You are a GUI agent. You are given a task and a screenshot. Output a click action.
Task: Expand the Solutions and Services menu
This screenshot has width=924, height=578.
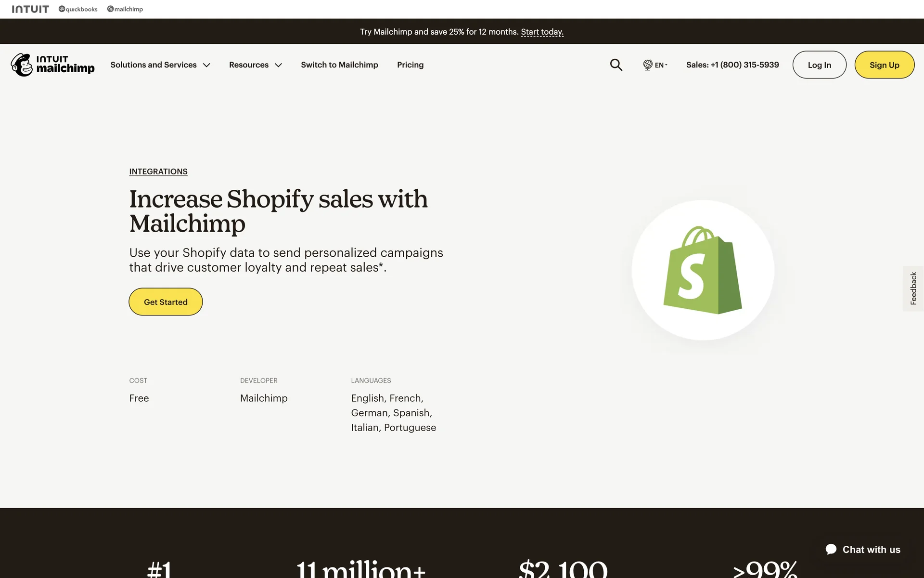click(160, 65)
